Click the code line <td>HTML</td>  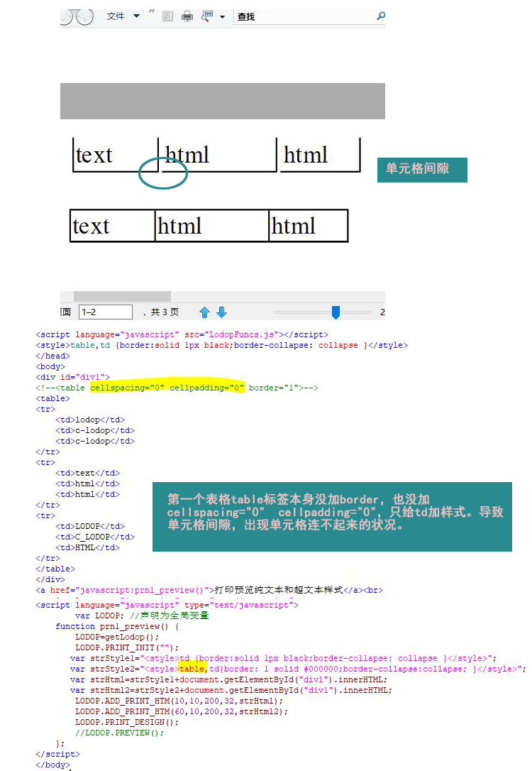point(87,548)
